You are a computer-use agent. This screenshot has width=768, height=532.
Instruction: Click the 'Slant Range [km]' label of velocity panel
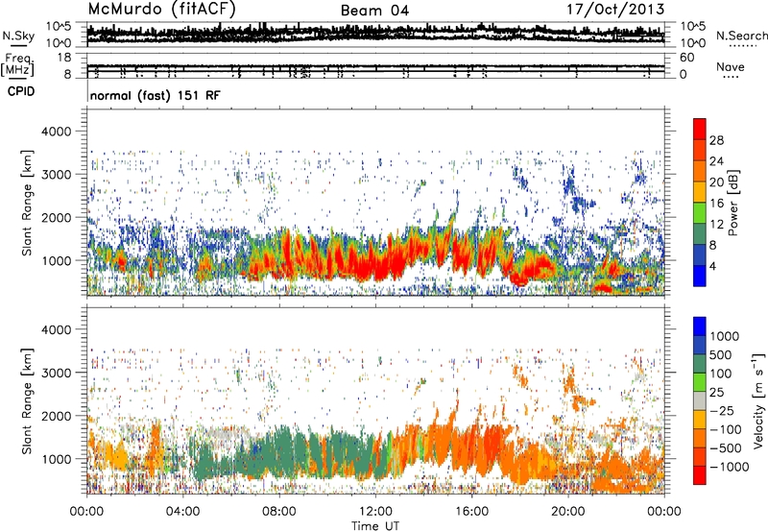click(x=28, y=400)
